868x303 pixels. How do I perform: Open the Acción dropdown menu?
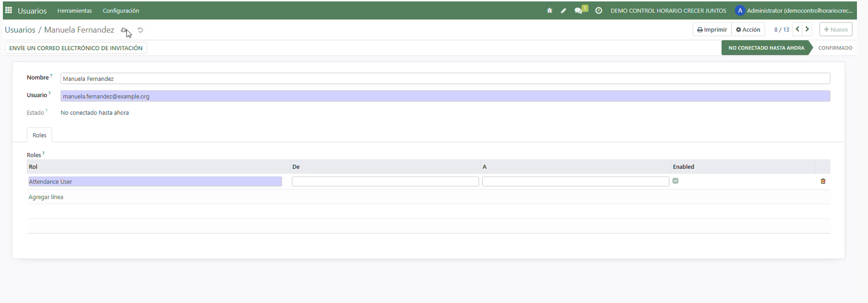(748, 29)
